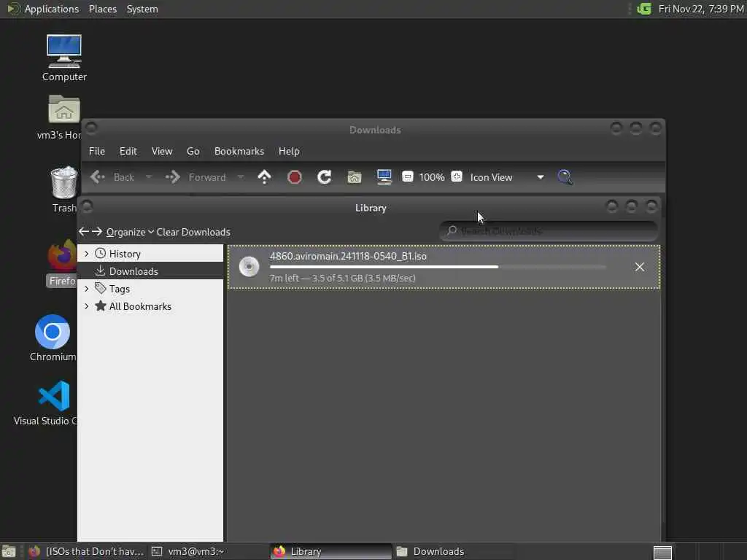Click the green tray icon in top panel
Viewport: 747px width, 560px height.
[644, 9]
